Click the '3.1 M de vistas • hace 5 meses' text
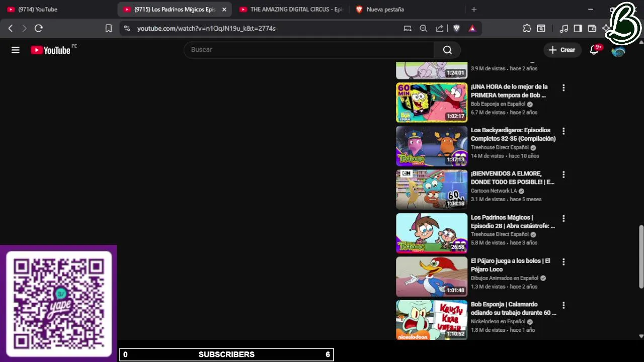This screenshot has height=362, width=644. tap(506, 200)
